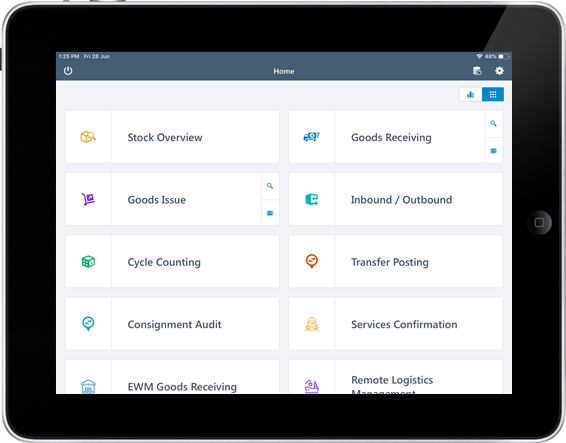The image size is (566, 443).
Task: Tap the power logout icon
Action: click(68, 71)
